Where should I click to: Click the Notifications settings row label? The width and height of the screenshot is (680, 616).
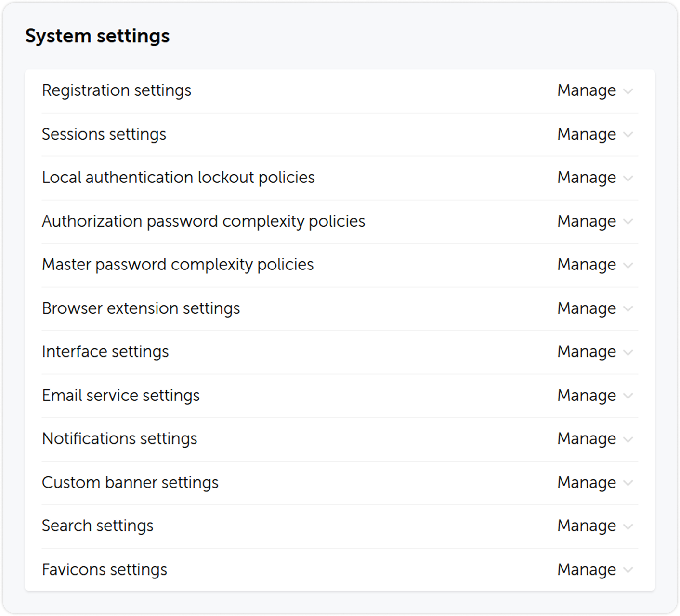coord(120,439)
